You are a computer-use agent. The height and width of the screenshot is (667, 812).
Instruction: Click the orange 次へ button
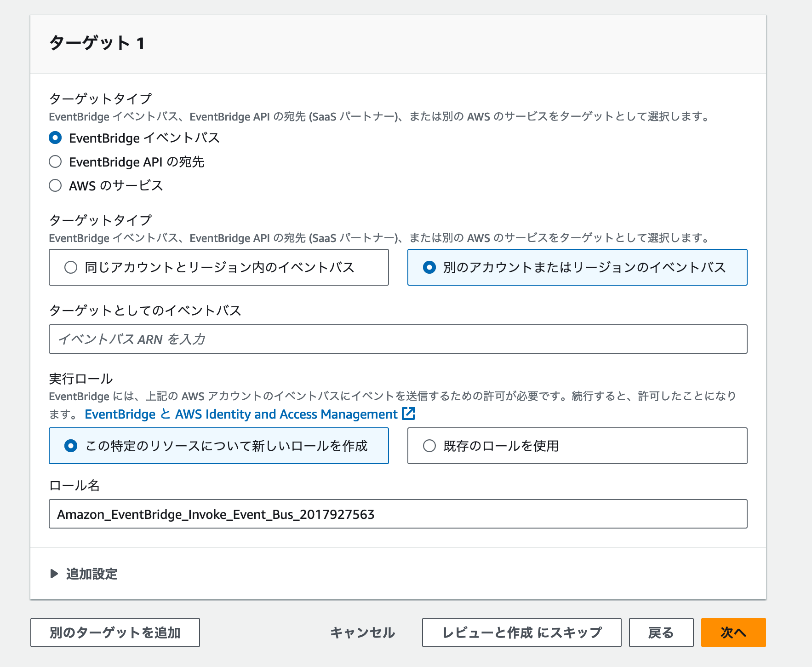(x=732, y=632)
